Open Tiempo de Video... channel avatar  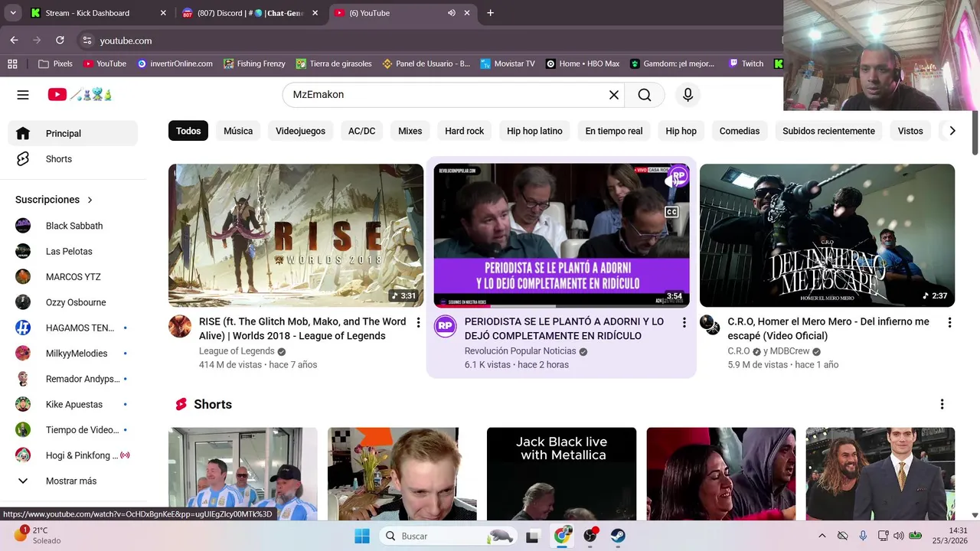click(x=23, y=430)
